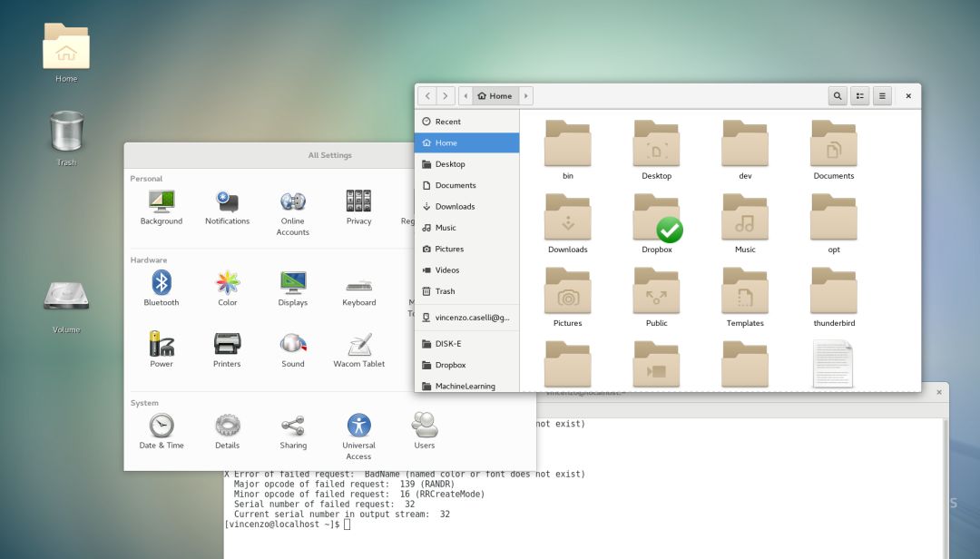
Task: Click the Home desktop icon
Action: click(x=66, y=53)
